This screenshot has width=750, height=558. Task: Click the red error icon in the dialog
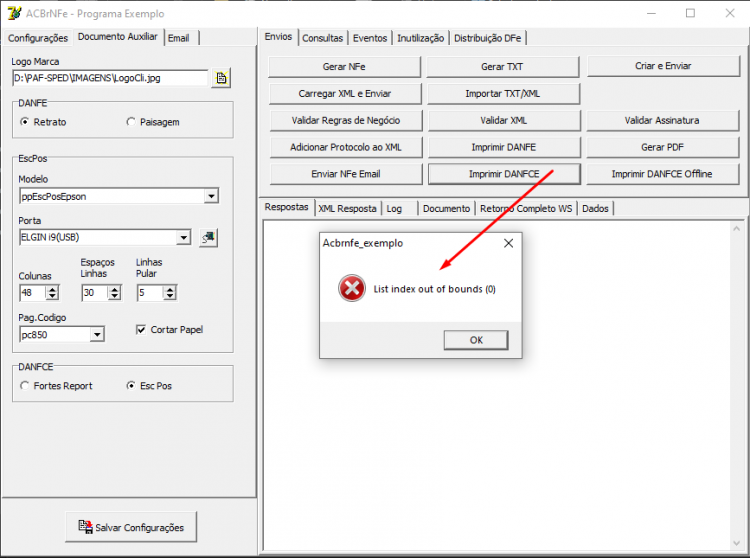[x=352, y=288]
